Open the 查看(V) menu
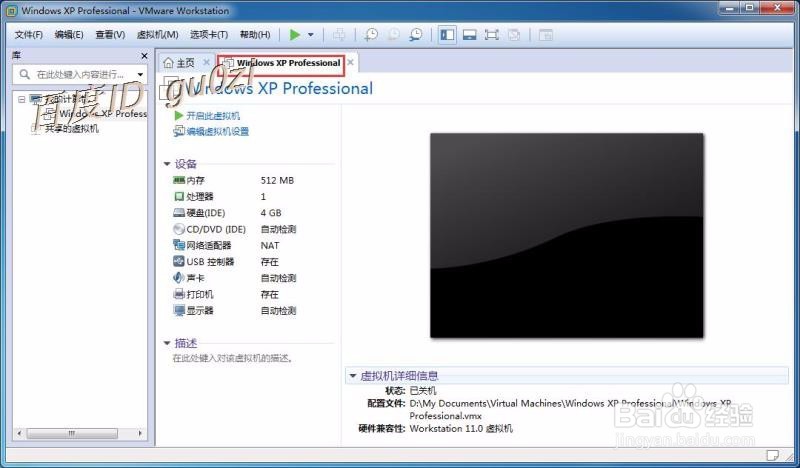The width and height of the screenshot is (800, 468). click(110, 35)
